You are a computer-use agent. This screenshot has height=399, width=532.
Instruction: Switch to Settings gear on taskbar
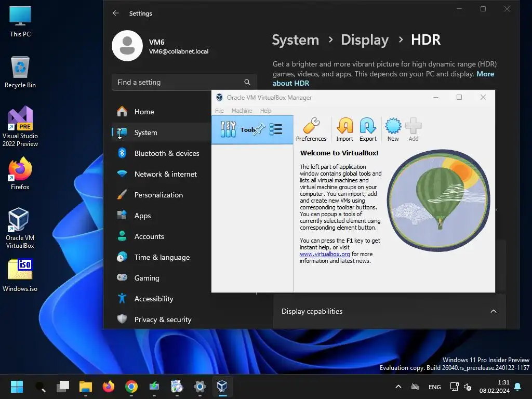tap(200, 387)
